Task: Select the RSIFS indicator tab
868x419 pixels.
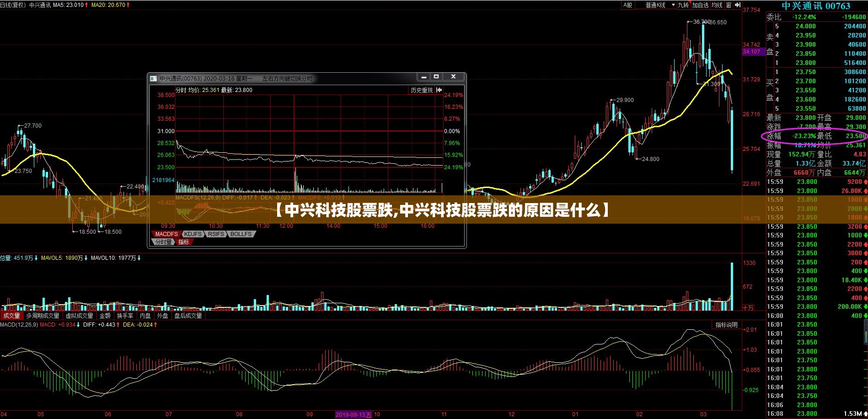Action: click(x=216, y=234)
